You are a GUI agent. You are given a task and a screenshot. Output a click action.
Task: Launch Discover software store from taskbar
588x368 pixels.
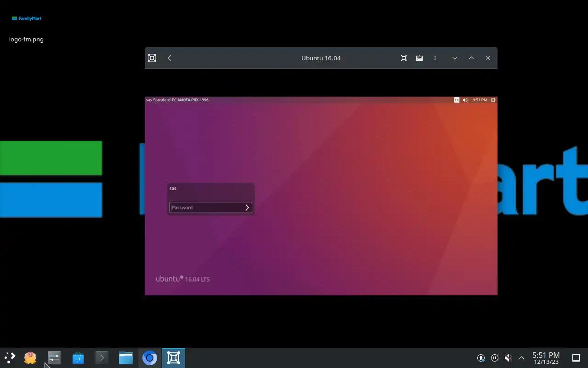coord(78,358)
